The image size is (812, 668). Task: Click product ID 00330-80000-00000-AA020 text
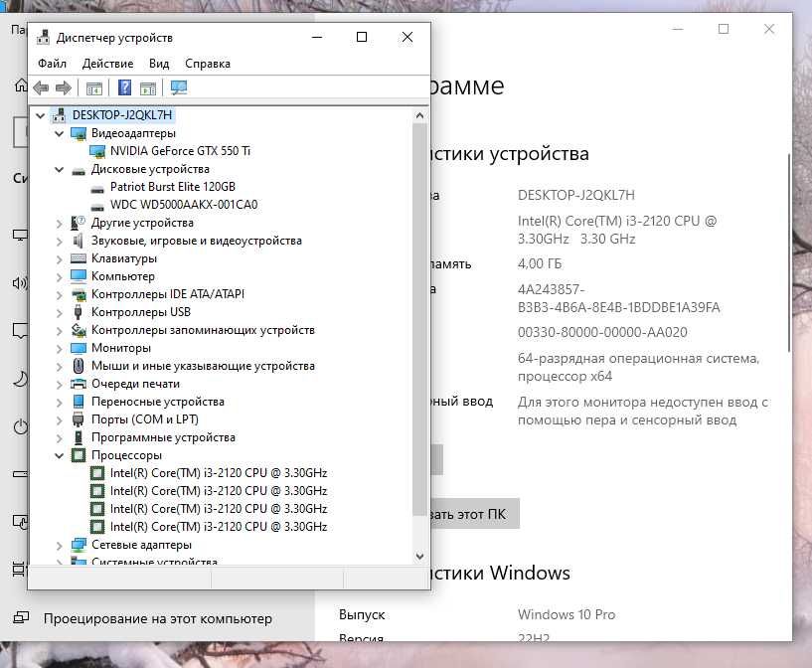[602, 332]
